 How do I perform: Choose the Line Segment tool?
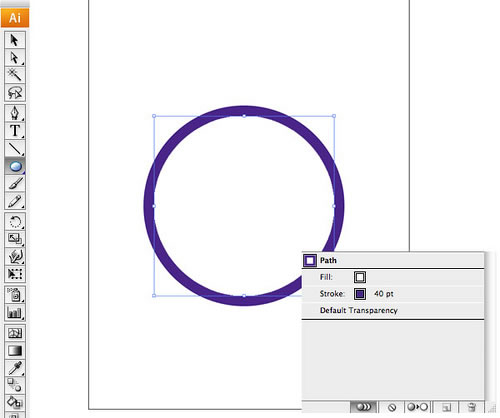[x=15, y=148]
